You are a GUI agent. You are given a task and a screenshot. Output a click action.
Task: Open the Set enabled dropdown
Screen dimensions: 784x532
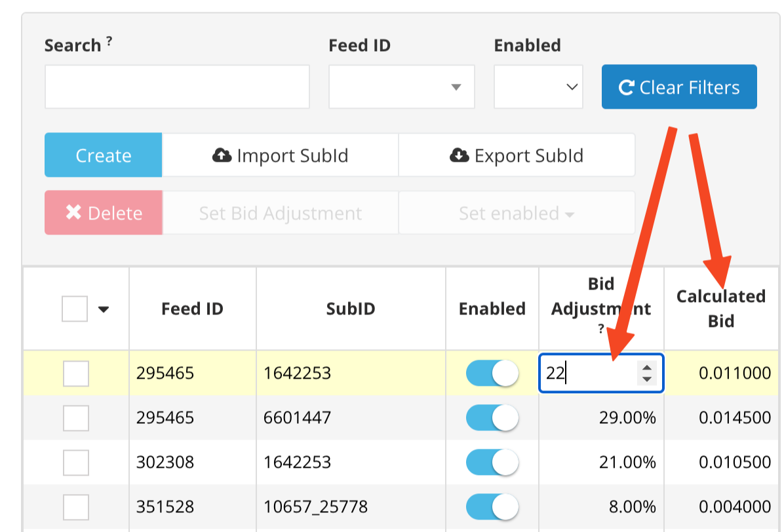pyautogui.click(x=517, y=213)
